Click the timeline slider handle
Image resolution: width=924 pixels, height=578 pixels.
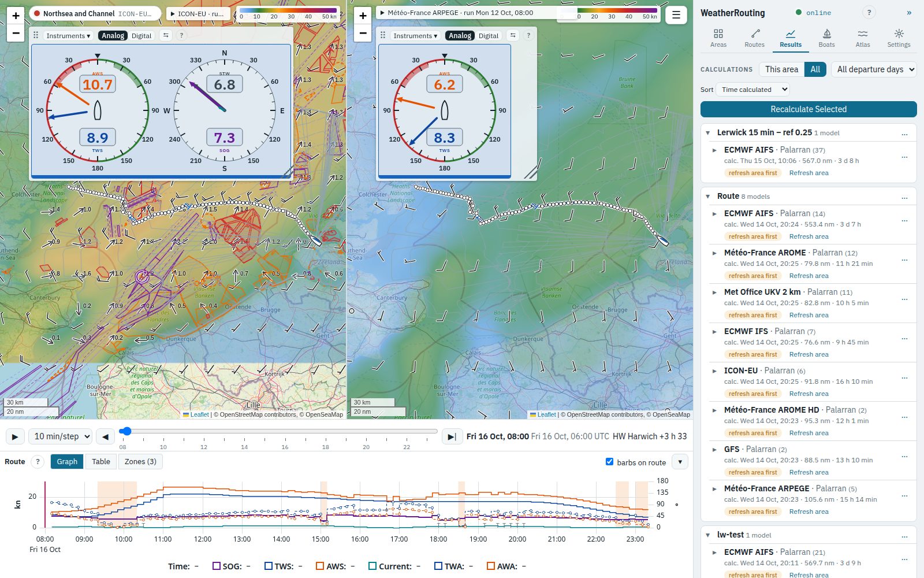click(x=125, y=431)
